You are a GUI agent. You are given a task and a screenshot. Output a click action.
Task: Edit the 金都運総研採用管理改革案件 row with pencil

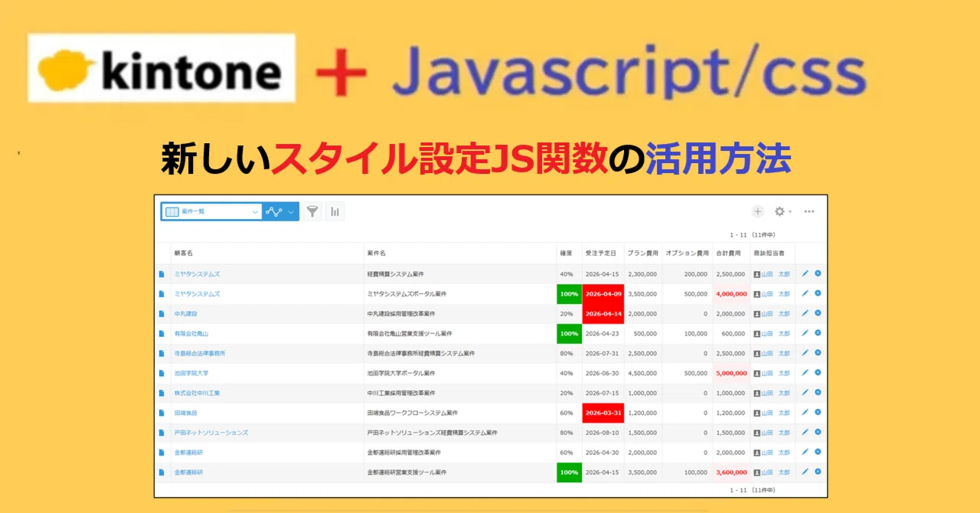tap(805, 452)
